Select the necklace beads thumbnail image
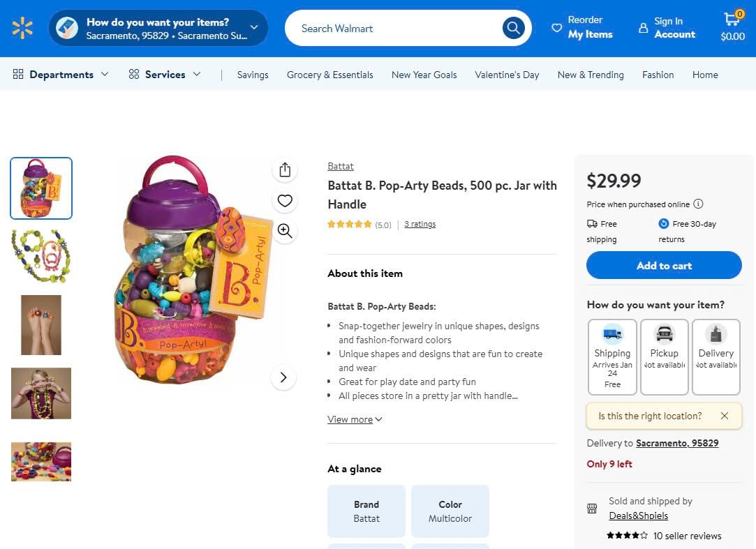756x549 pixels. [x=41, y=257]
